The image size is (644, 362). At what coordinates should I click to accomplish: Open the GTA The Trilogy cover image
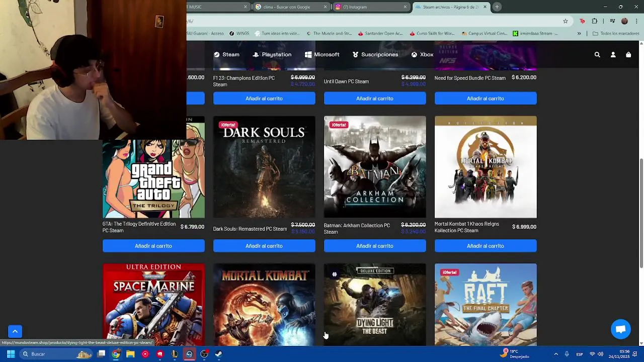pos(153,178)
